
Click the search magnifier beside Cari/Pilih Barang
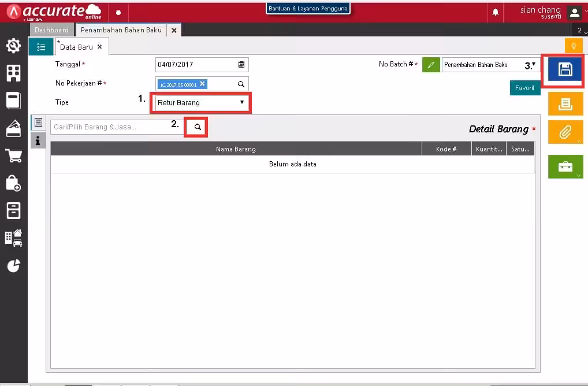(197, 127)
